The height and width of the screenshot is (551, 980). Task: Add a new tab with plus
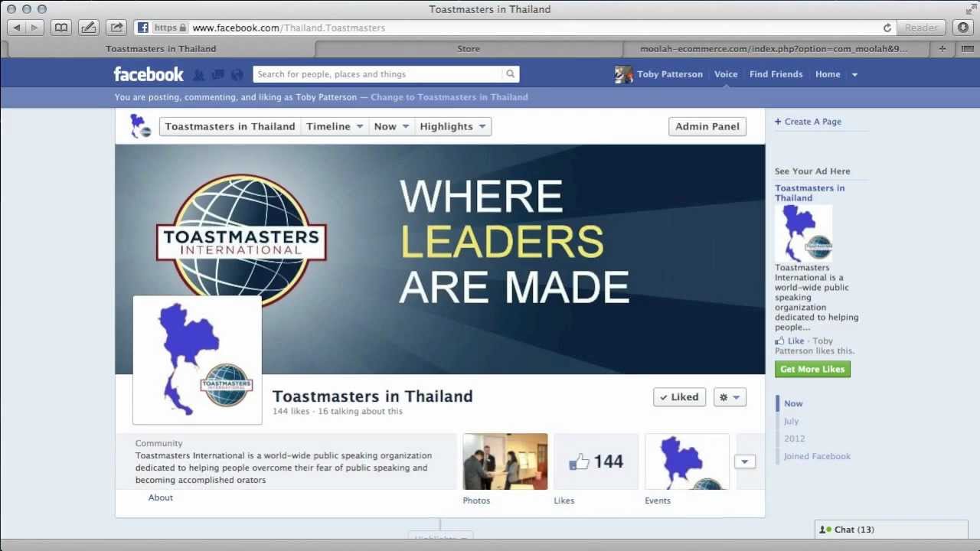[942, 48]
